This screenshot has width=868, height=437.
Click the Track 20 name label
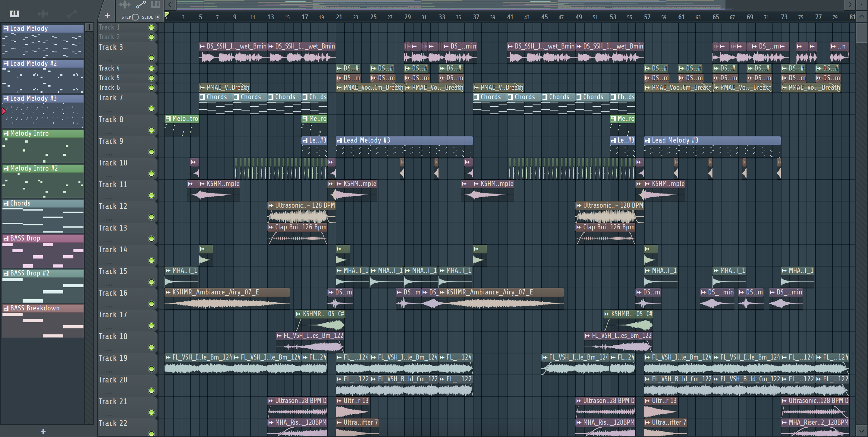pyautogui.click(x=113, y=380)
